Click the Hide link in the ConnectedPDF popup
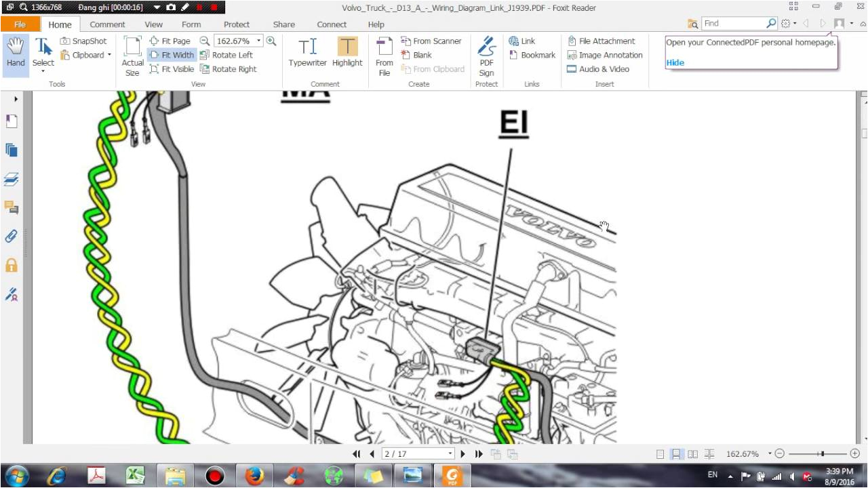 pos(675,62)
